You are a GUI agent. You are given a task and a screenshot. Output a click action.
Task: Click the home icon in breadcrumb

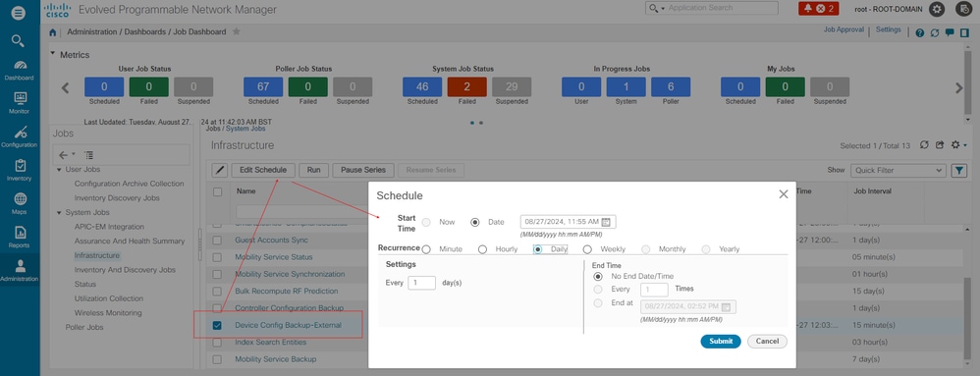(x=53, y=31)
